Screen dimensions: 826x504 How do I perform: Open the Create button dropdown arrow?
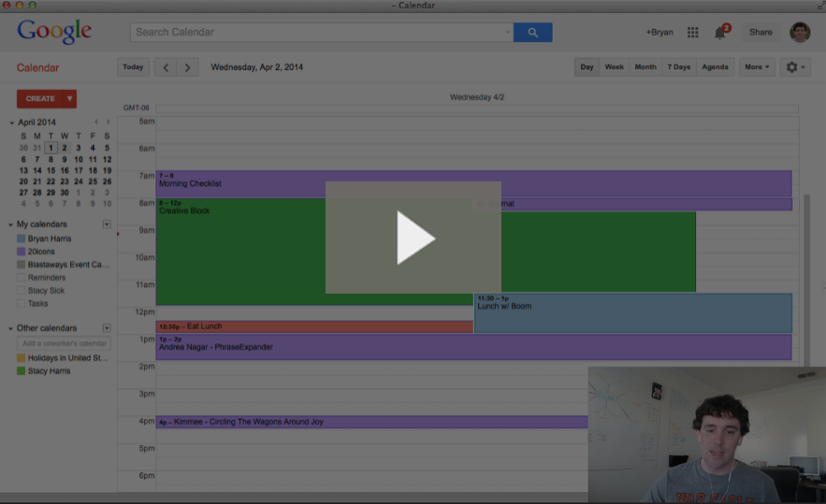point(70,98)
